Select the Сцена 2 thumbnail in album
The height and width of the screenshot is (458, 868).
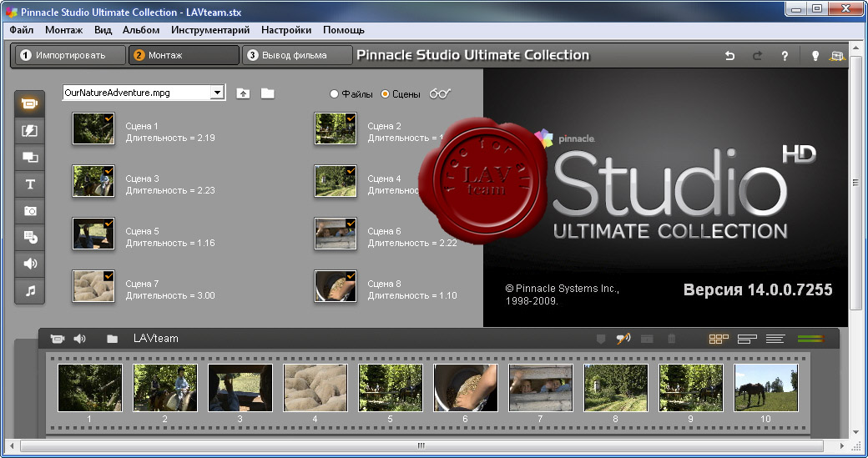336,128
